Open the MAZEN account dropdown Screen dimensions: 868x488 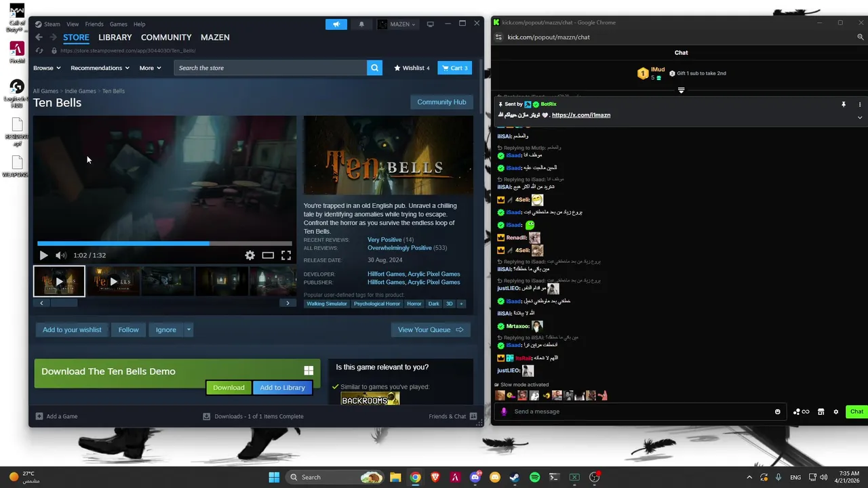pos(397,24)
